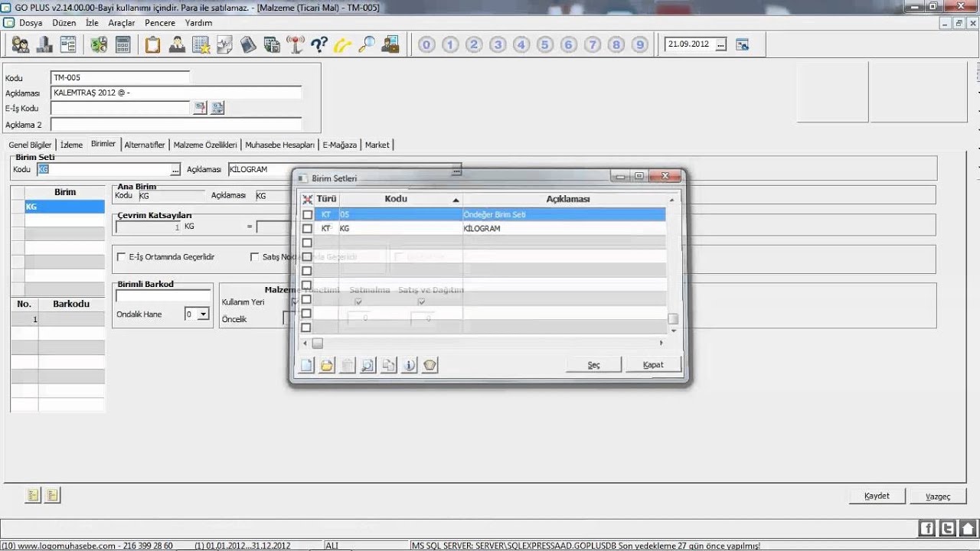Click second notes icon at bottom left
The height and width of the screenshot is (551, 980).
(52, 495)
